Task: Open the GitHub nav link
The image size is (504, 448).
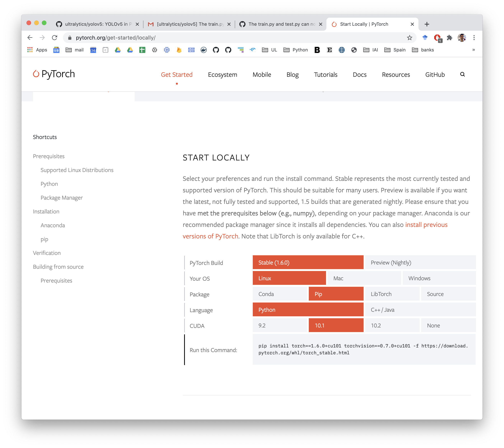Action: [435, 74]
